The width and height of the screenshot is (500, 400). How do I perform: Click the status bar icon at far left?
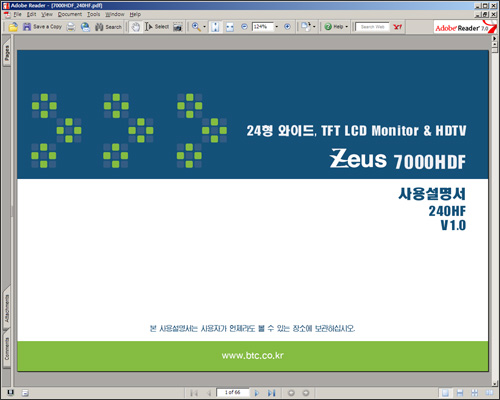(10, 393)
